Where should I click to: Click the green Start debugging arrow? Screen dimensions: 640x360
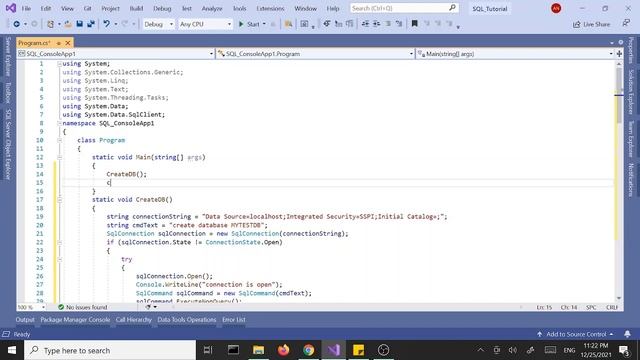click(x=241, y=24)
